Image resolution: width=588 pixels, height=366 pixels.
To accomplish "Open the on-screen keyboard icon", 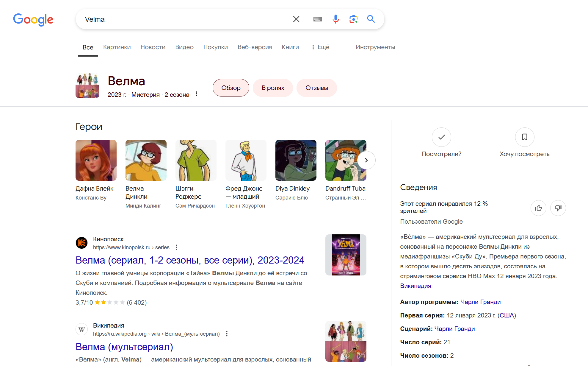I will (318, 19).
